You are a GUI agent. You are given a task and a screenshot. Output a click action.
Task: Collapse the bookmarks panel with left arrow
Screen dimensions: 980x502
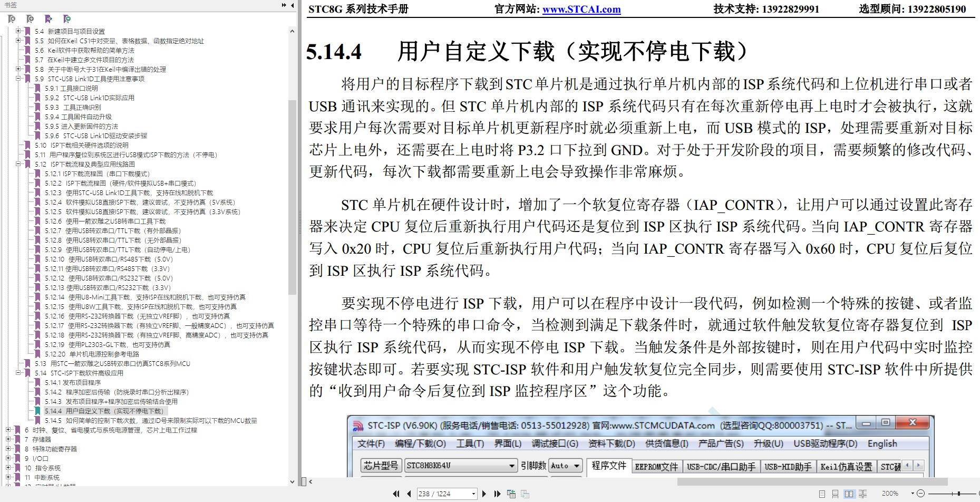tap(293, 5)
